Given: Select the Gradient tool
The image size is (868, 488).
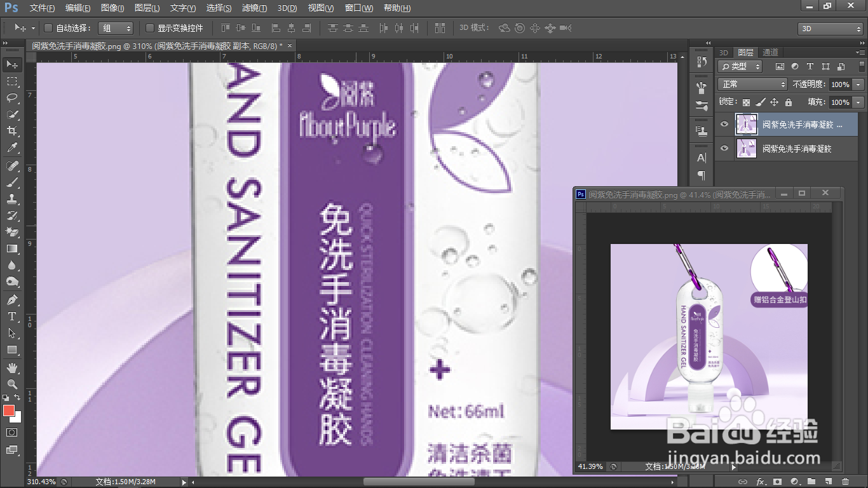Looking at the screenshot, I should 12,248.
